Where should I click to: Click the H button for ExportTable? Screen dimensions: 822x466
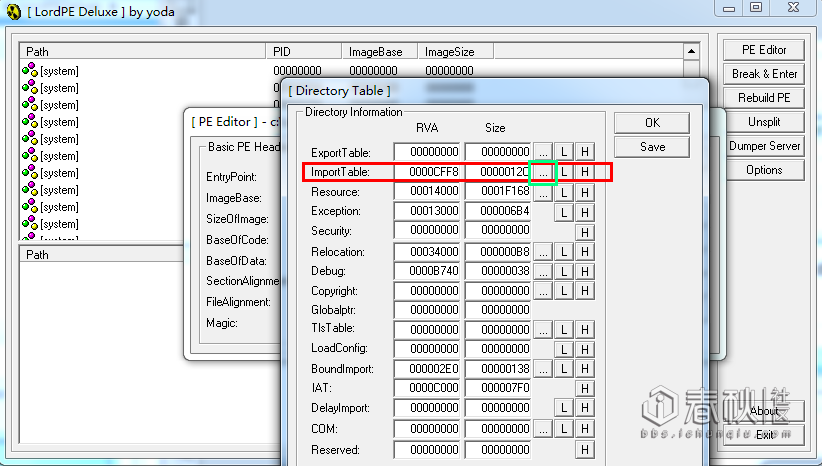(585, 153)
